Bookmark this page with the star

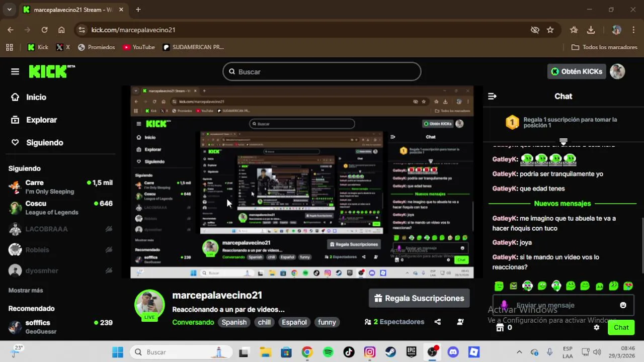point(550,30)
